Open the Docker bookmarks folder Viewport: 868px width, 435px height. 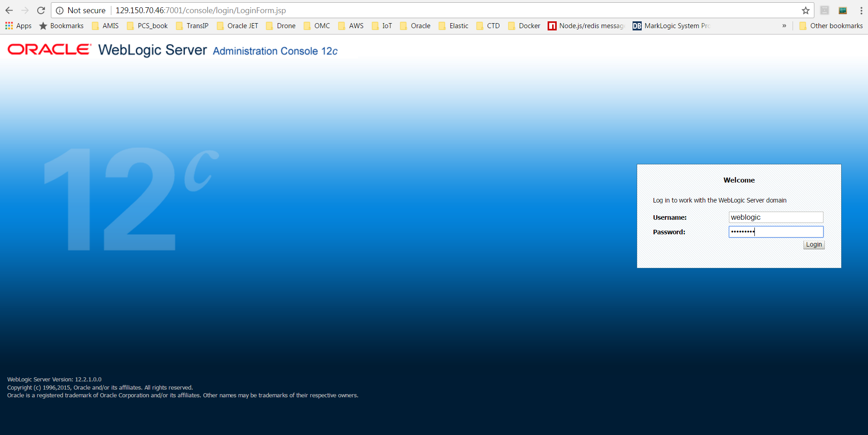pyautogui.click(x=524, y=26)
